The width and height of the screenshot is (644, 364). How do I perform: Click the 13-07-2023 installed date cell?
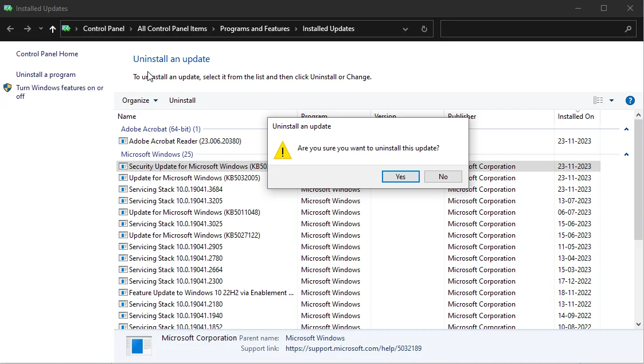[x=574, y=201]
